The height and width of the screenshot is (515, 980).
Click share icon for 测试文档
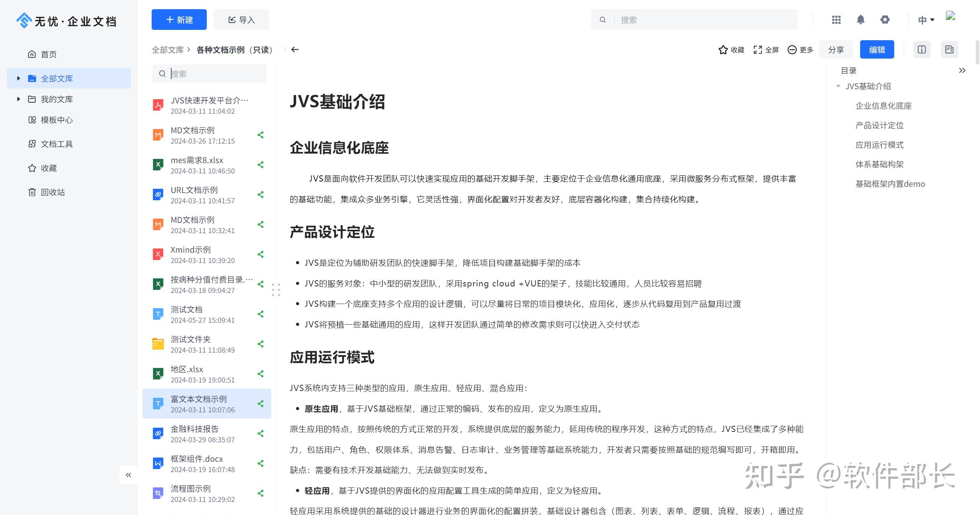coord(261,314)
